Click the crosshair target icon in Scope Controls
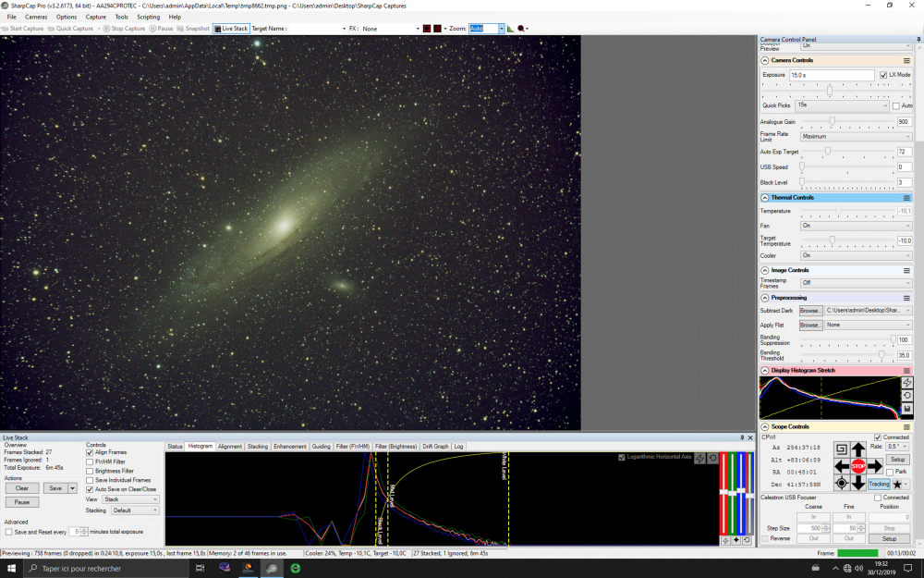 (x=841, y=484)
